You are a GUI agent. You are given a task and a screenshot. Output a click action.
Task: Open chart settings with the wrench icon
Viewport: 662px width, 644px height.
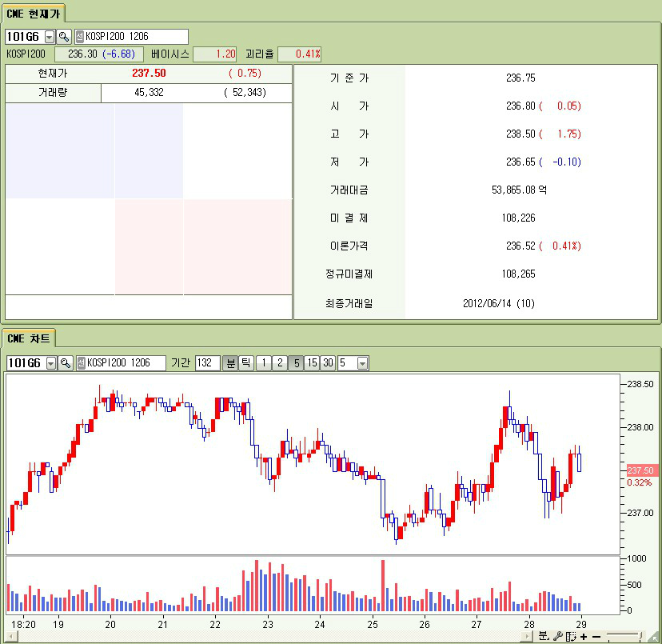[x=558, y=636]
